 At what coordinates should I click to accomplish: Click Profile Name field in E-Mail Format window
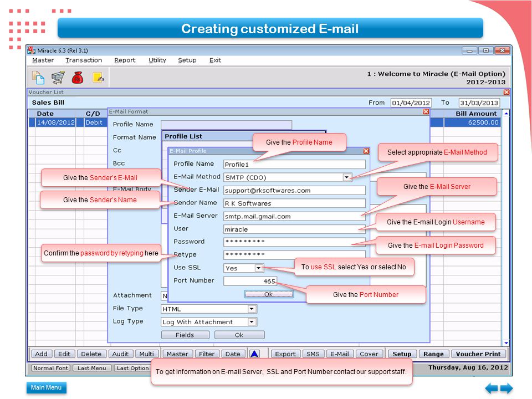pyautogui.click(x=226, y=124)
